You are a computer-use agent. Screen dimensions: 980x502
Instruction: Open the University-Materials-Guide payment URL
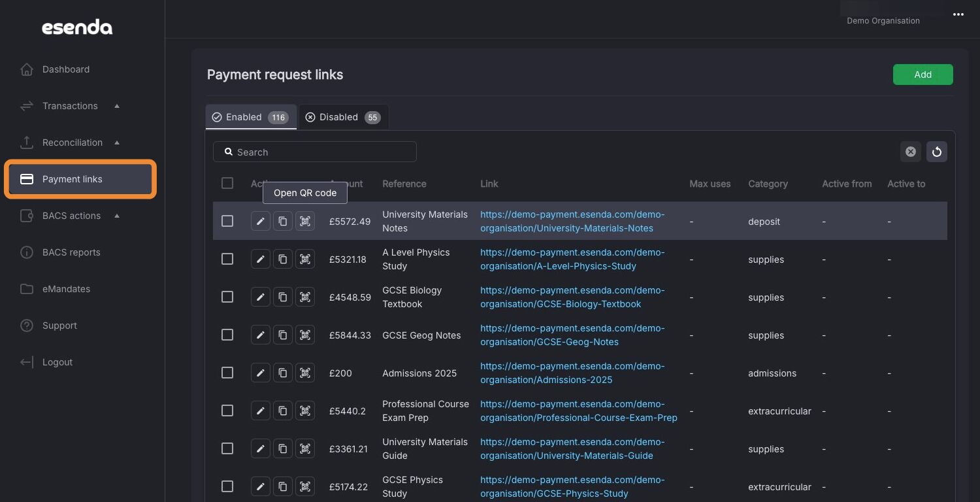pyautogui.click(x=572, y=449)
